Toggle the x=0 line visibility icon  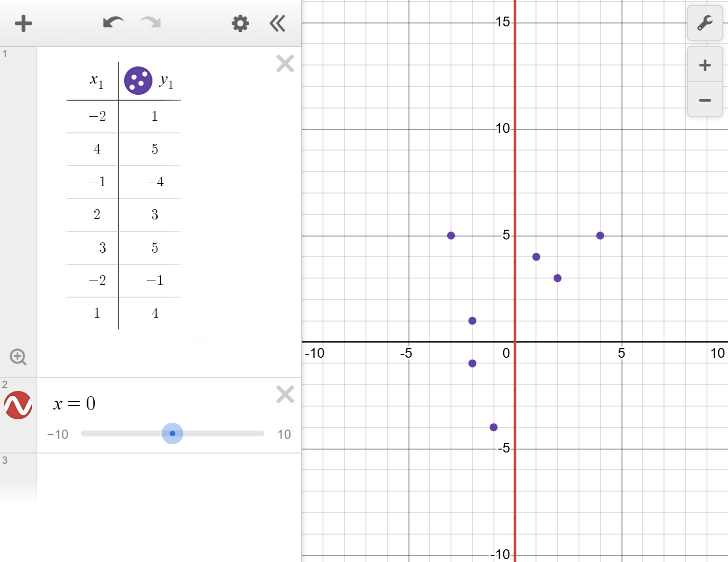pos(19,405)
